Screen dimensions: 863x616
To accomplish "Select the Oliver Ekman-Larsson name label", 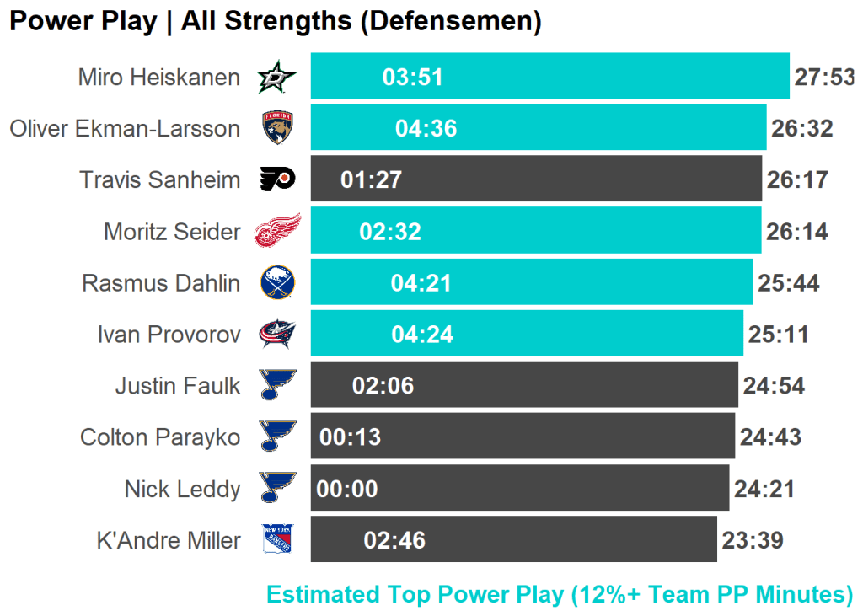I will coord(125,129).
